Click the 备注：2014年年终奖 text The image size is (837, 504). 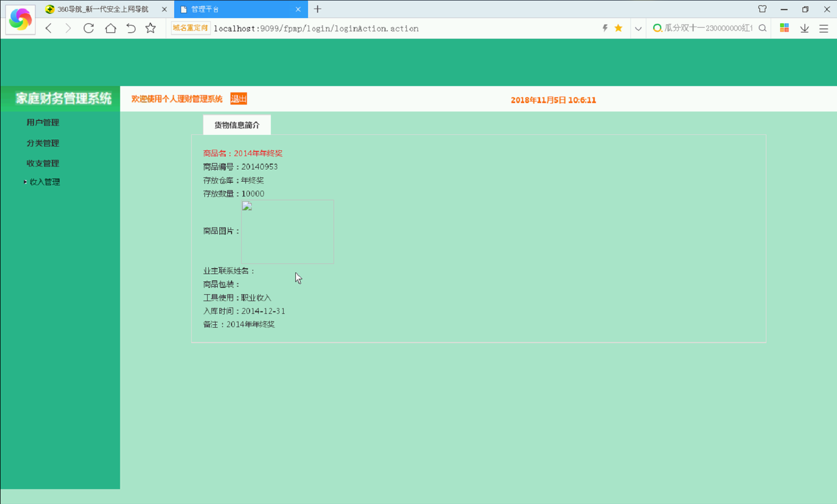pyautogui.click(x=239, y=324)
